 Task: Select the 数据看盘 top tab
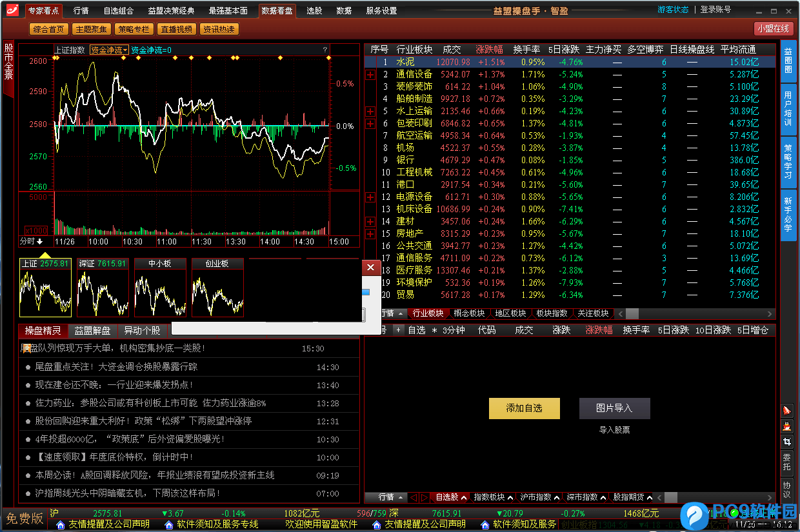click(x=277, y=10)
